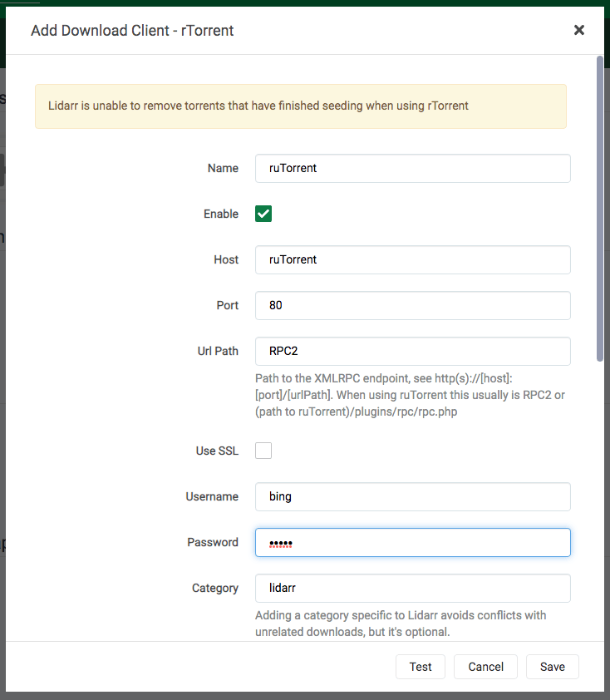The image size is (610, 700).
Task: Click the Username field showing bing
Action: coord(412,496)
